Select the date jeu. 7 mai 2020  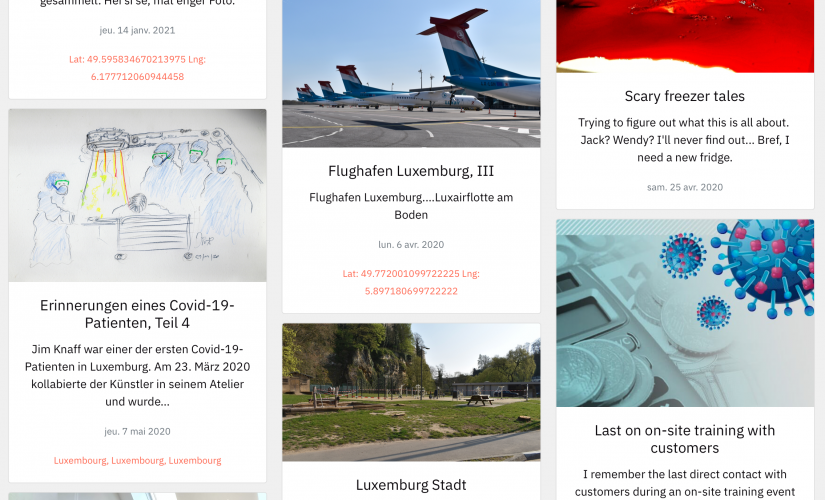click(x=137, y=432)
